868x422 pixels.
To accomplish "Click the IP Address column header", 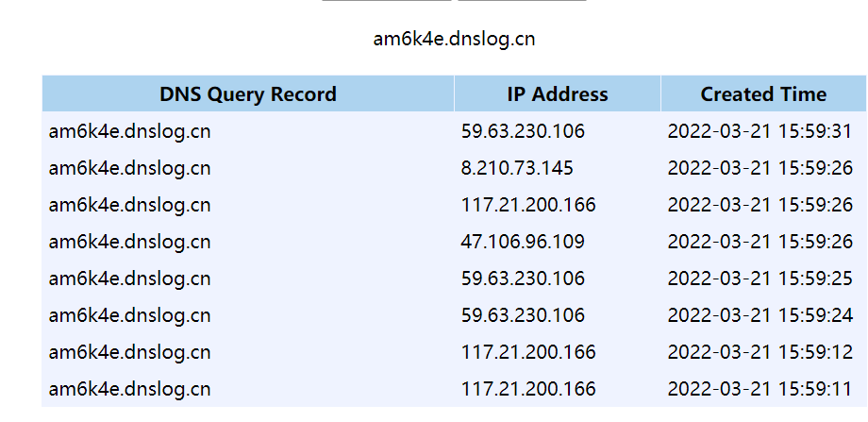I will (557, 94).
